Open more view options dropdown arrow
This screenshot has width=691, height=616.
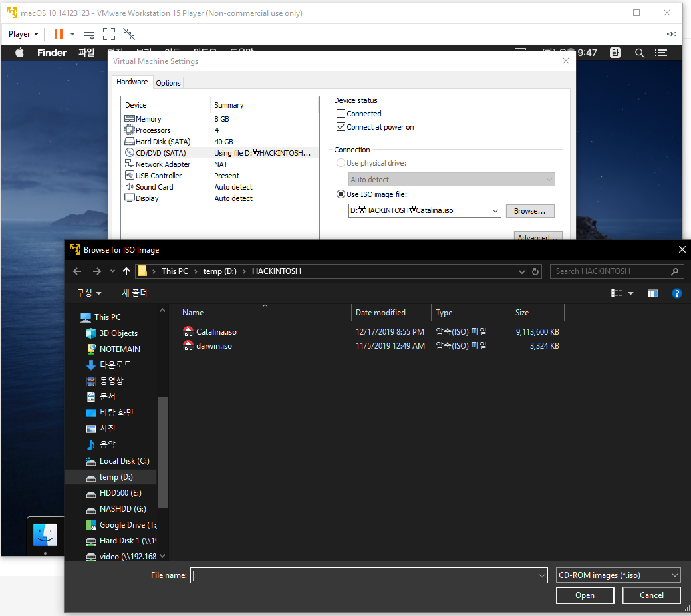(x=630, y=293)
